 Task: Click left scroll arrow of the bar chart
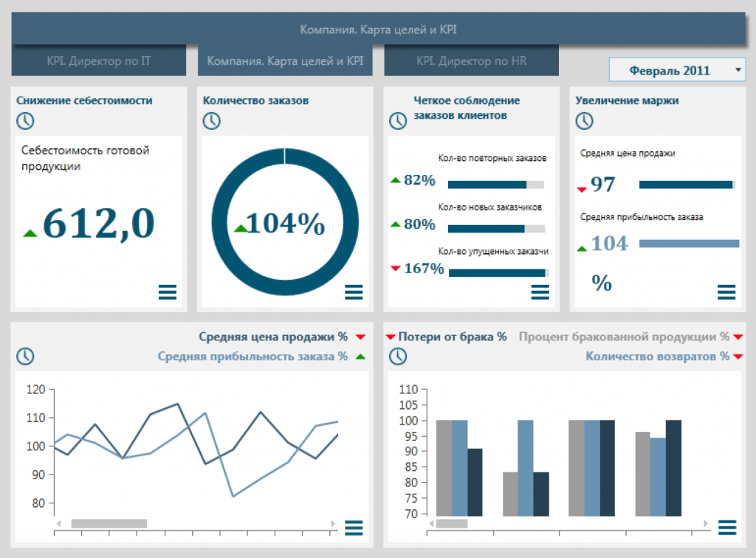(431, 523)
